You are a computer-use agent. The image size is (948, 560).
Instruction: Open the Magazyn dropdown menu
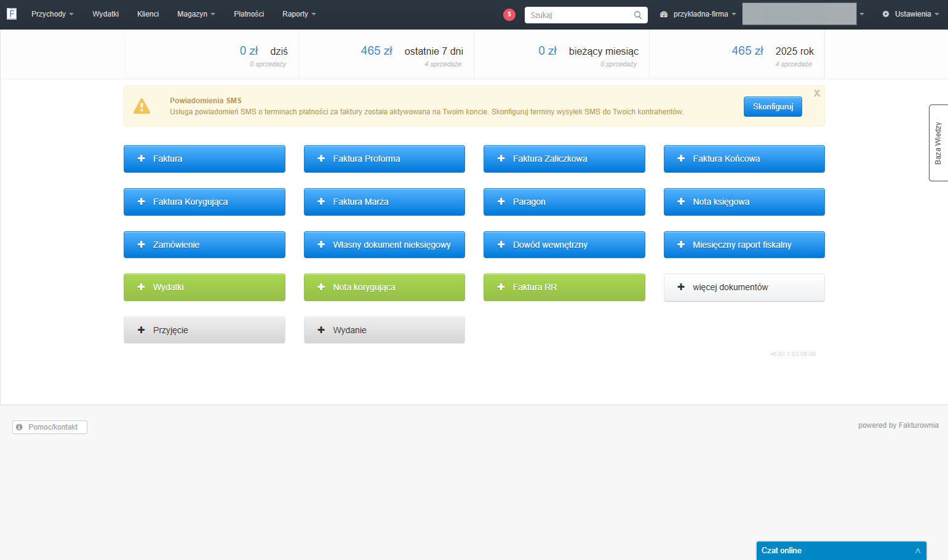click(196, 14)
